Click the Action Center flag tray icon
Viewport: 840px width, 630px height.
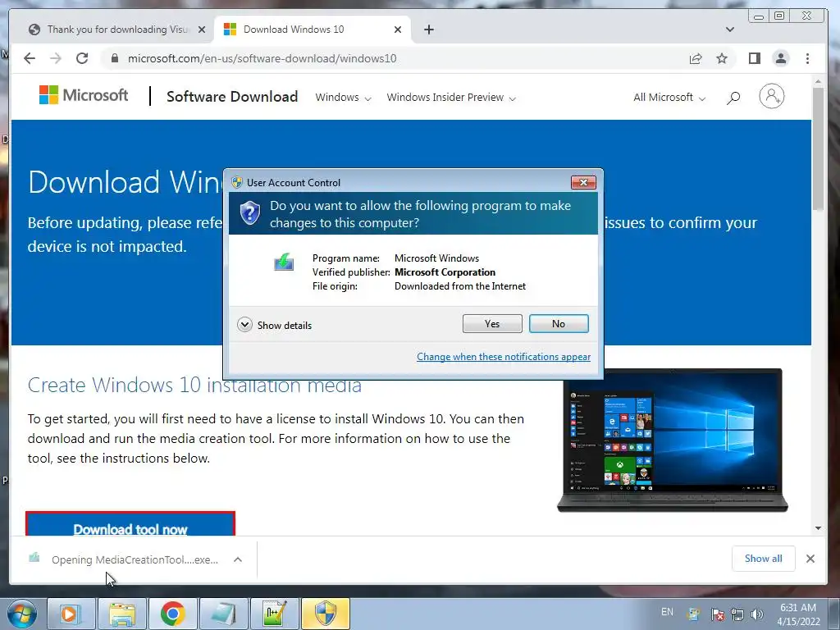[718, 615]
